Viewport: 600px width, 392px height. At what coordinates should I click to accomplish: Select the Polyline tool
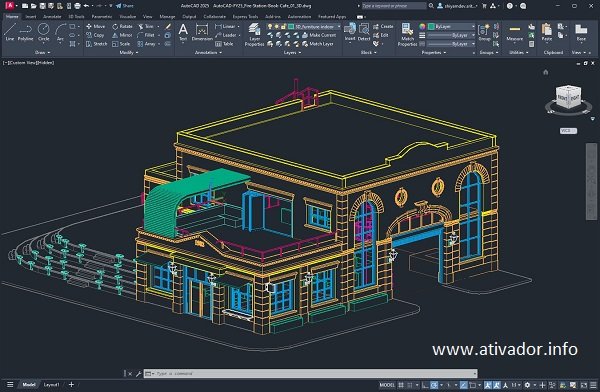[25, 32]
